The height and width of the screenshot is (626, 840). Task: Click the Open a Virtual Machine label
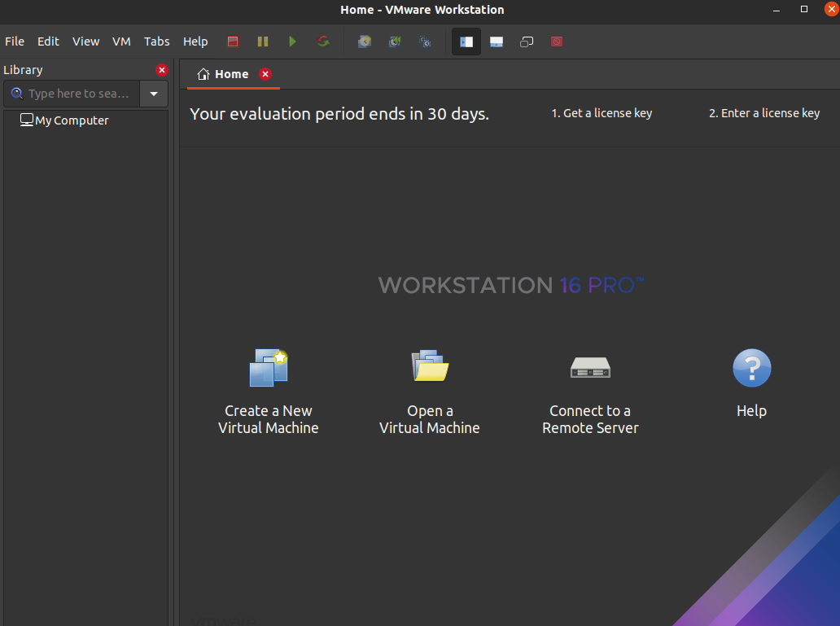430,419
